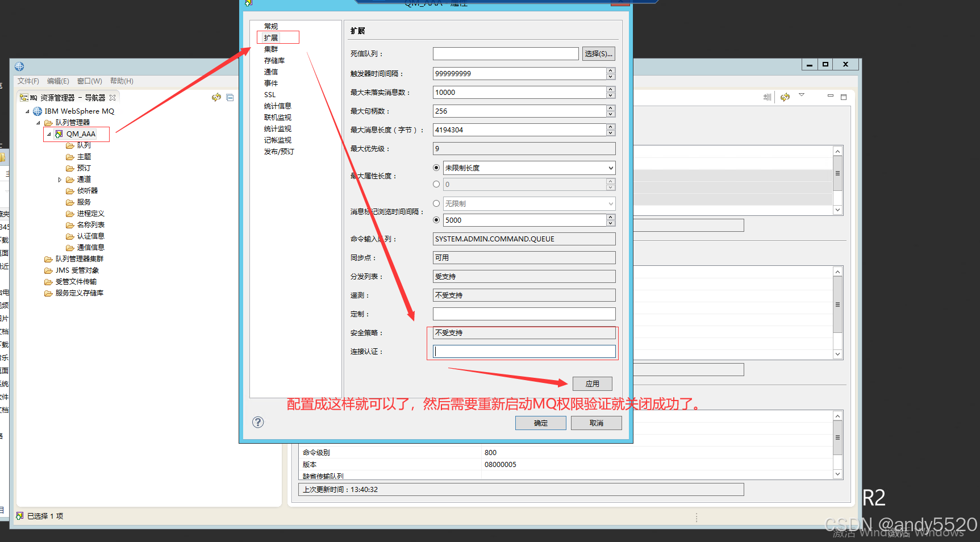Click the second content-view table scrollbar
Image resolution: width=980 pixels, height=542 pixels.
point(837,313)
